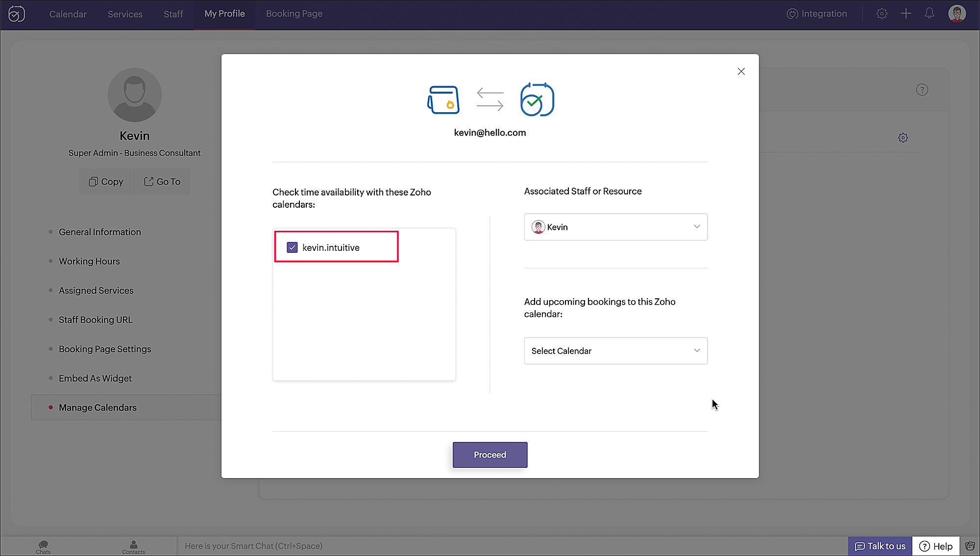Click the Smart Chat input field
Screen dimensions: 980x556
tap(512, 546)
